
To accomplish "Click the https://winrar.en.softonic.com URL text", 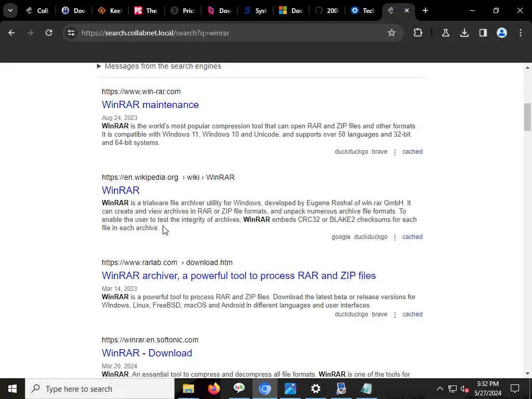I will click(150, 340).
